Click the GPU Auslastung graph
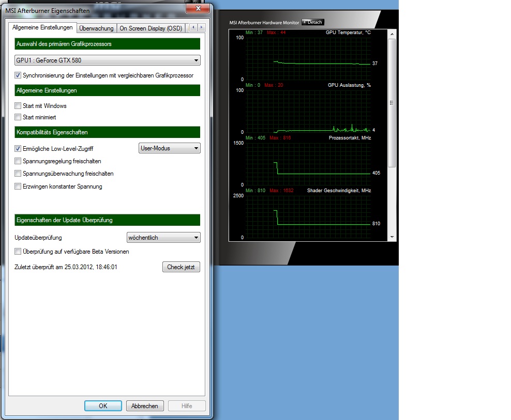The height and width of the screenshot is (420, 511). coord(308,112)
